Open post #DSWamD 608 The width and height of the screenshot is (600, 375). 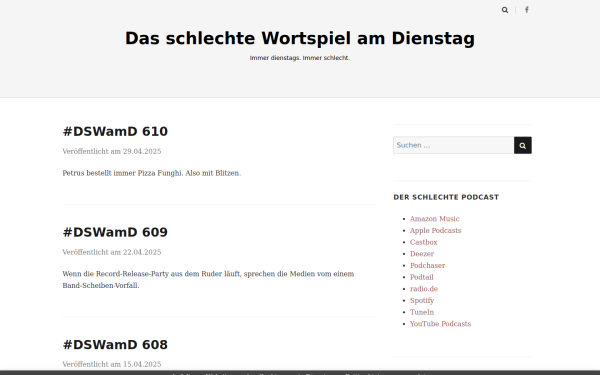(115, 344)
